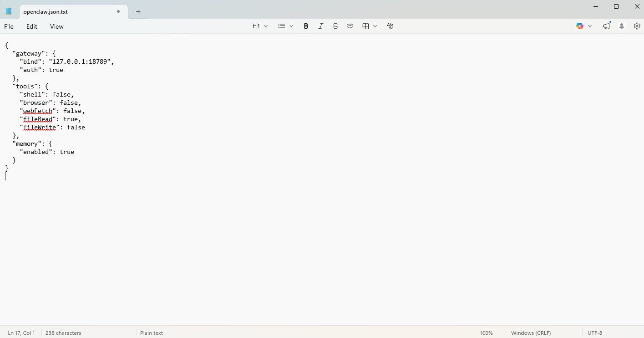Close the Notepad window

637,6
